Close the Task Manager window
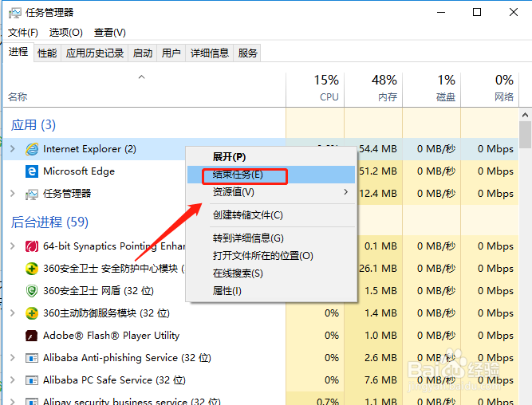This screenshot has height=405, width=532. [514, 13]
